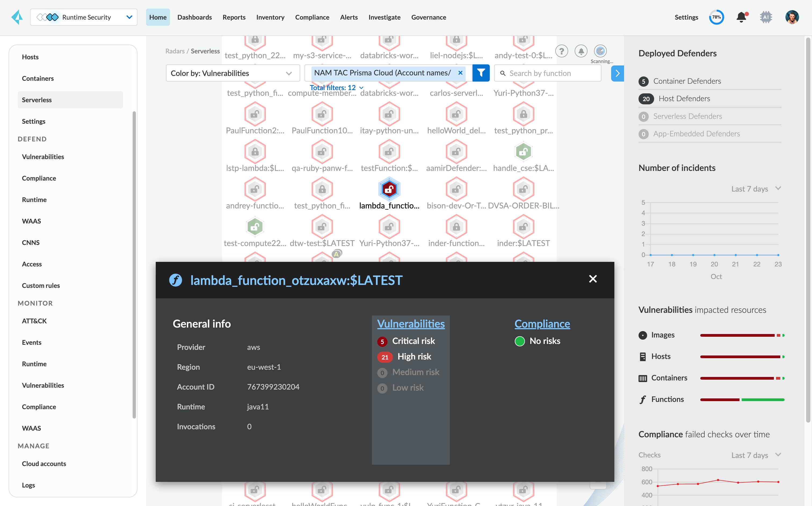This screenshot has height=506, width=812.
Task: Click the AI assistant chip icon
Action: coord(766,17)
